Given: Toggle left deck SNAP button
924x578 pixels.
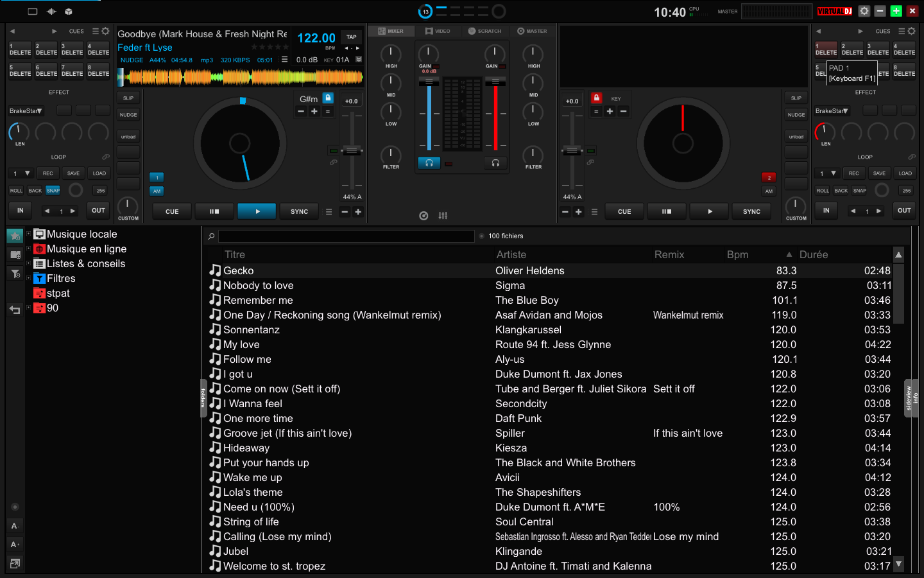Looking at the screenshot, I should pos(53,191).
